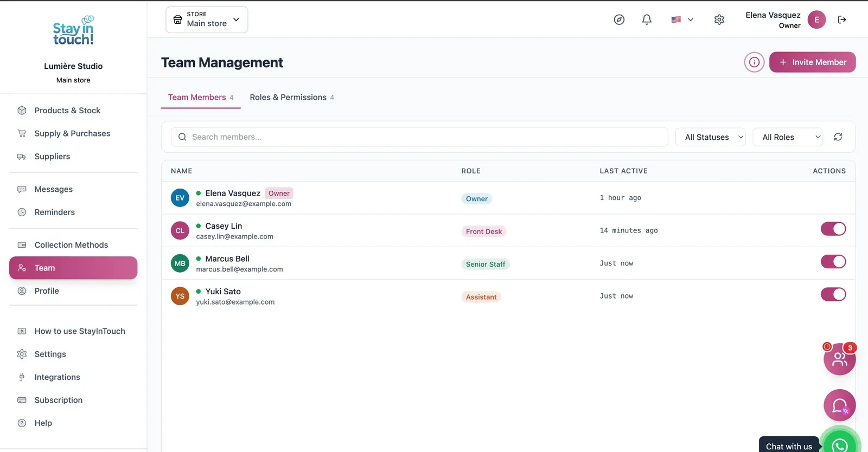
Task: Click the compass explore icon in header
Action: point(619,20)
